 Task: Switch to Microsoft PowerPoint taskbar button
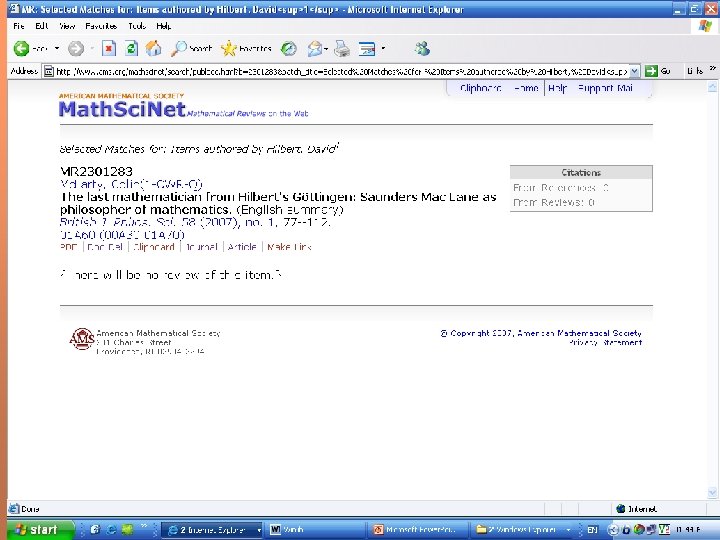click(419, 530)
